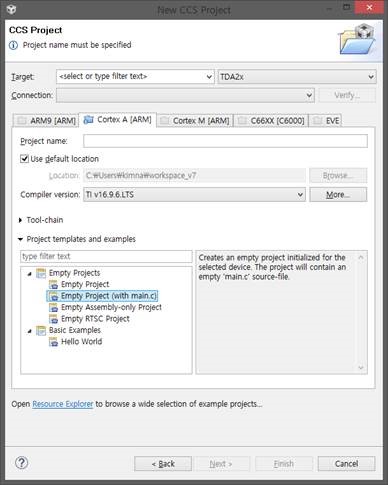Switch to the Cortex M [ARM] tab
This screenshot has height=485, width=388.
(195, 121)
